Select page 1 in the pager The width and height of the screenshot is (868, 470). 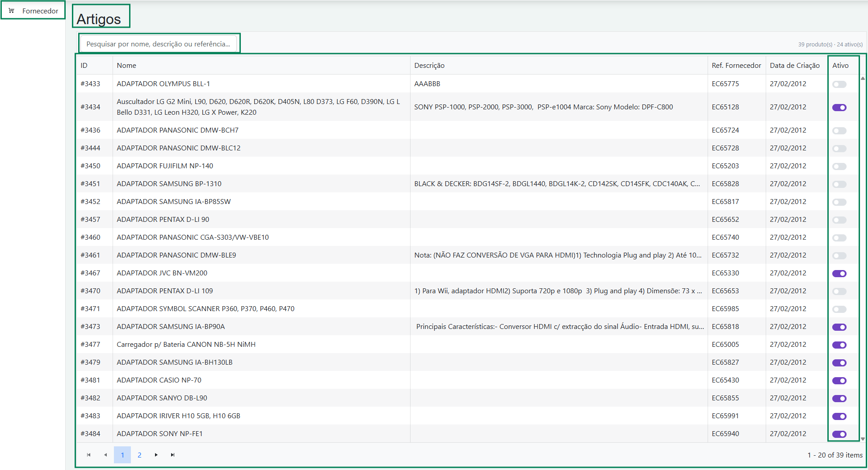[122, 455]
